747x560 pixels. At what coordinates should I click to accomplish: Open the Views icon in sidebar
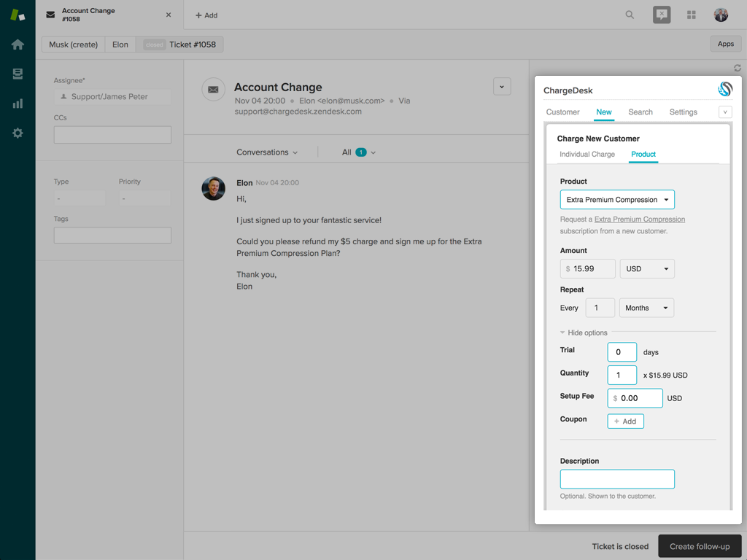coord(18,74)
